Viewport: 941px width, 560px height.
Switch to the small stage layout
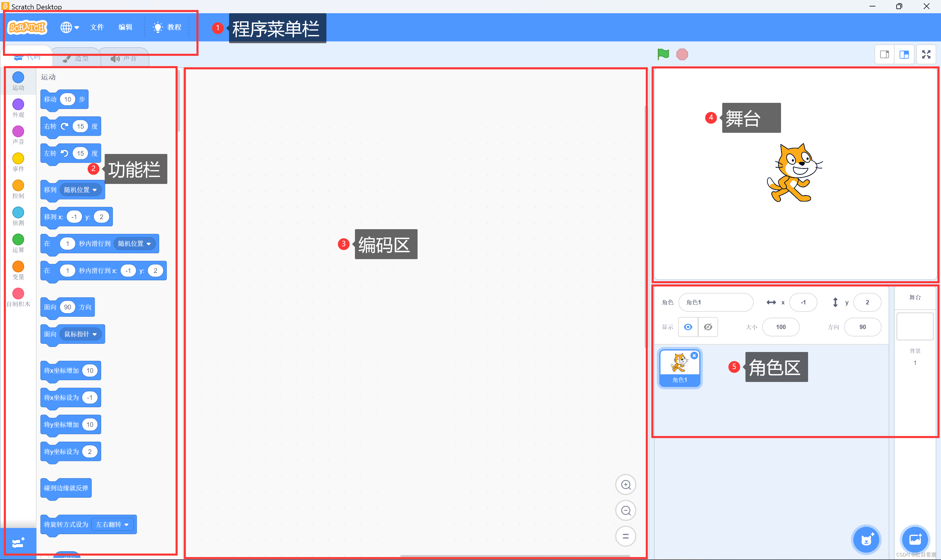tap(884, 54)
